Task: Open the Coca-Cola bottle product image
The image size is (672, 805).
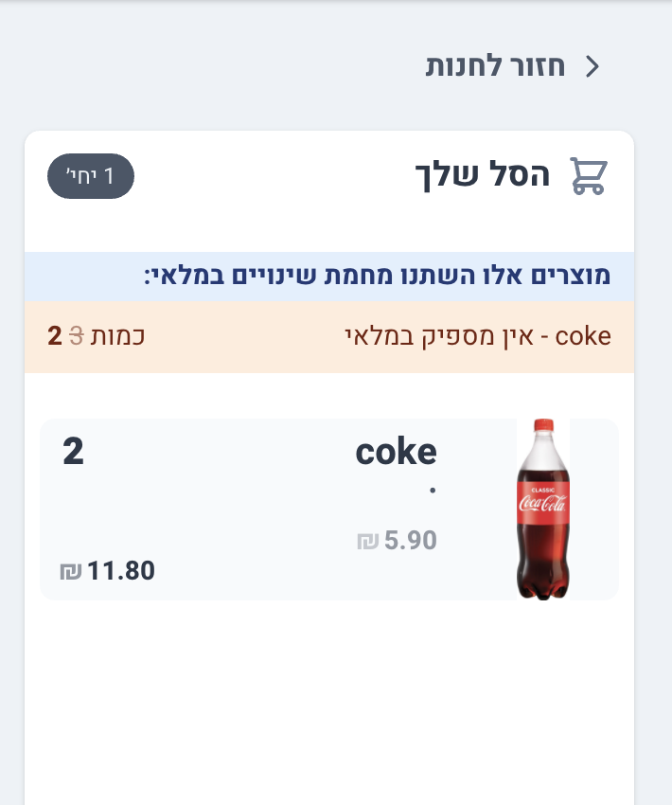Action: [x=543, y=509]
